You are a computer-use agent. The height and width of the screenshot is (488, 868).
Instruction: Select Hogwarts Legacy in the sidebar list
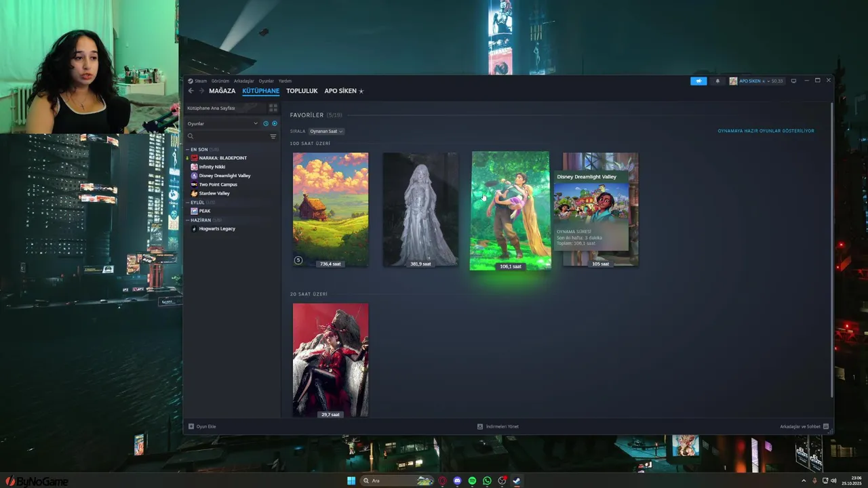tap(217, 228)
